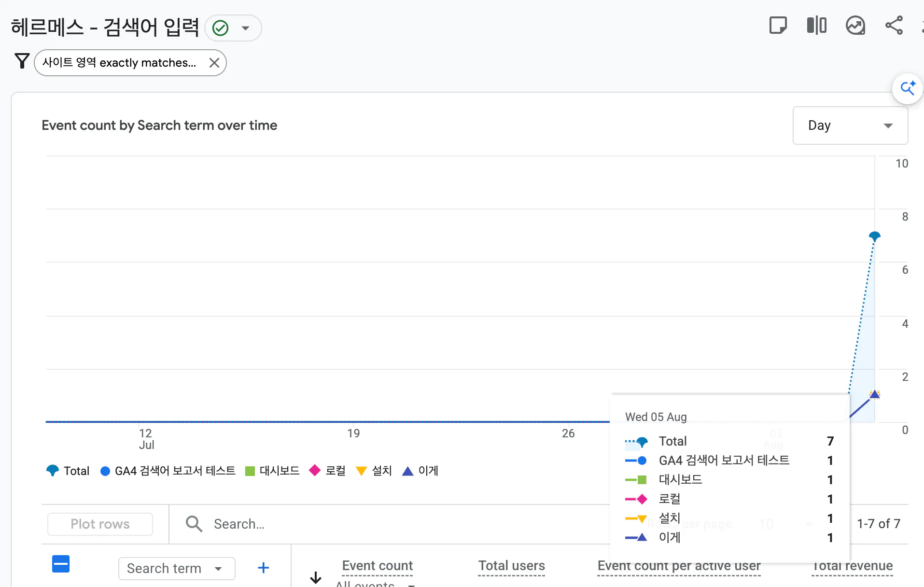Remove the 사이트 영역 filter with X
This screenshot has width=924, height=587.
[x=214, y=63]
